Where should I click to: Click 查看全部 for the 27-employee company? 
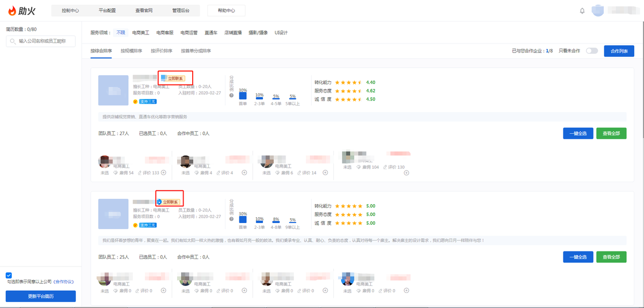tap(611, 133)
